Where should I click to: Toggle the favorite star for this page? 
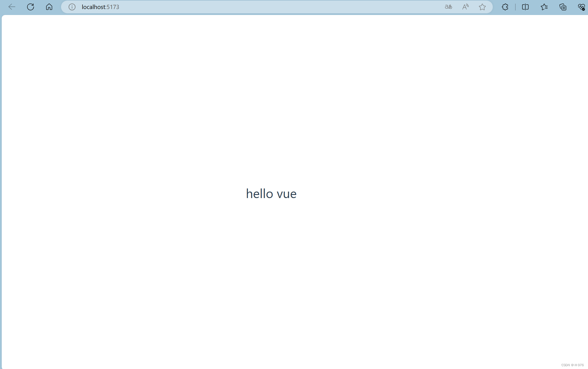pos(482,7)
